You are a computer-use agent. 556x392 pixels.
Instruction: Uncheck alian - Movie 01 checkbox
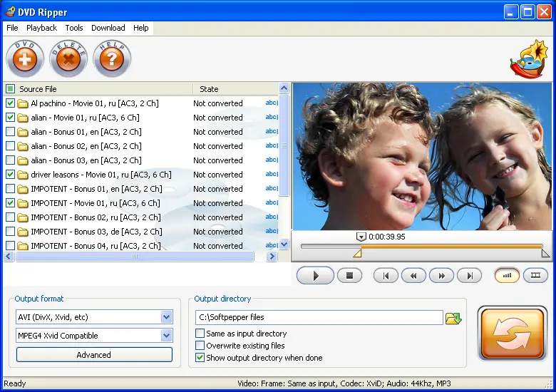coord(10,118)
